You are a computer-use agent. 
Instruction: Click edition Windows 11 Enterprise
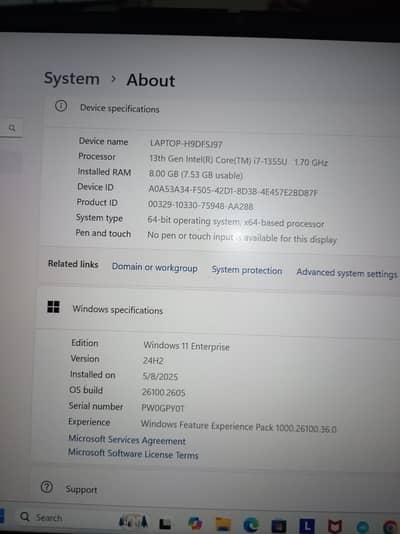pos(187,346)
